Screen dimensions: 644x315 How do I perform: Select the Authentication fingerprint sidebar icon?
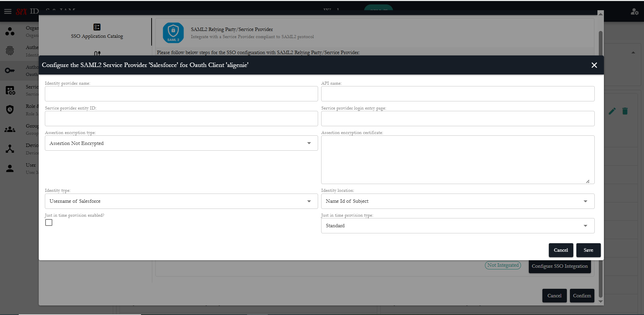point(10,51)
